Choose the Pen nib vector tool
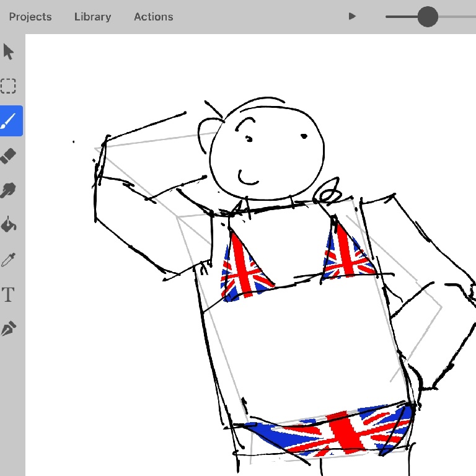This screenshot has width=476, height=476. (x=8, y=328)
